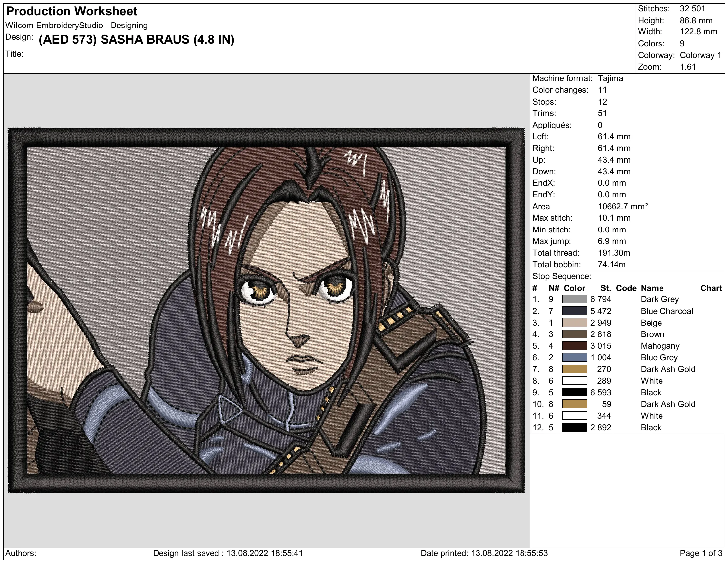Click 'Page 1 of 3' in the footer

[701, 553]
